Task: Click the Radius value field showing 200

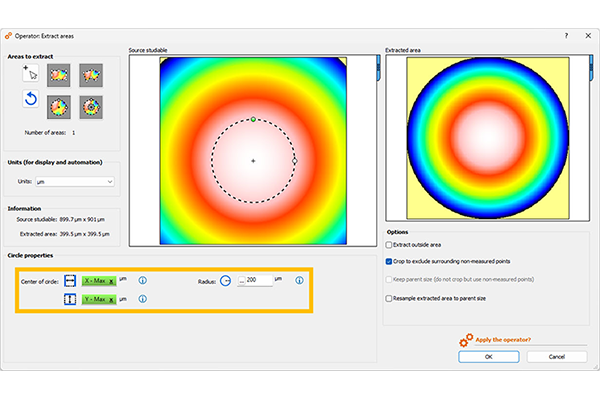Action: click(x=258, y=281)
